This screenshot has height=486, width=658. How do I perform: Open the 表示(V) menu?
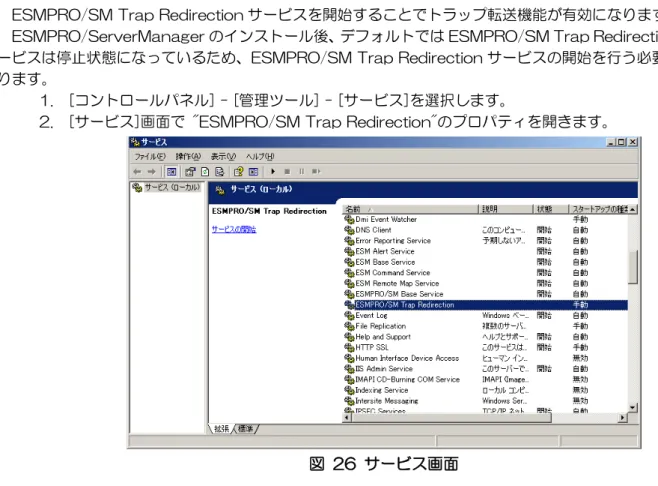click(223, 157)
